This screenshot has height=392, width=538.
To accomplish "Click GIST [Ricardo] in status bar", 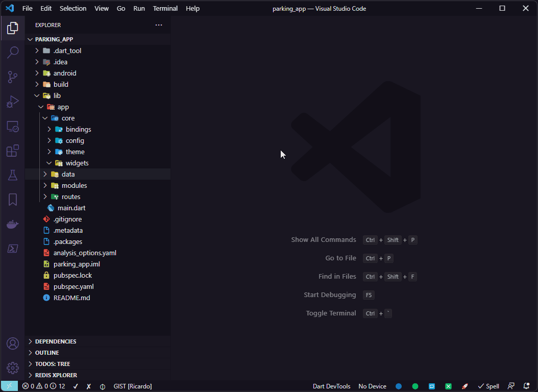I will point(133,386).
